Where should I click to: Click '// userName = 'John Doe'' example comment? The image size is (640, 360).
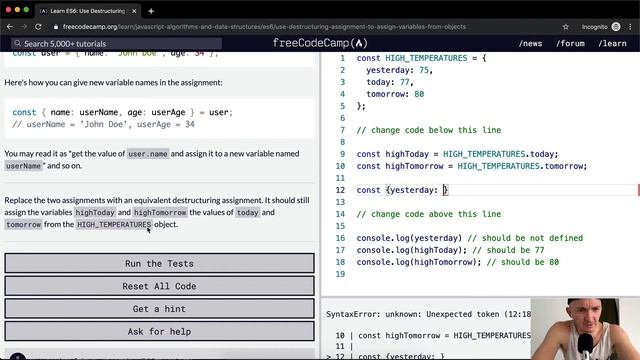coord(103,124)
